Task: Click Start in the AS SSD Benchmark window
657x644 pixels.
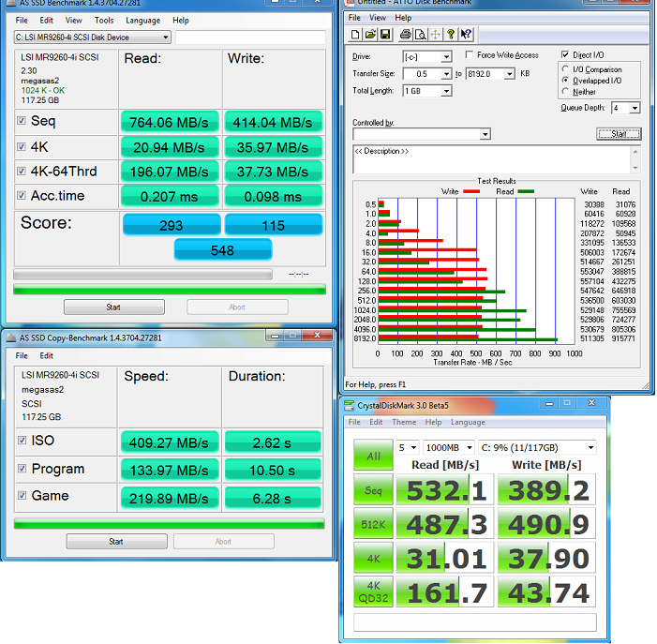Action: 114,307
